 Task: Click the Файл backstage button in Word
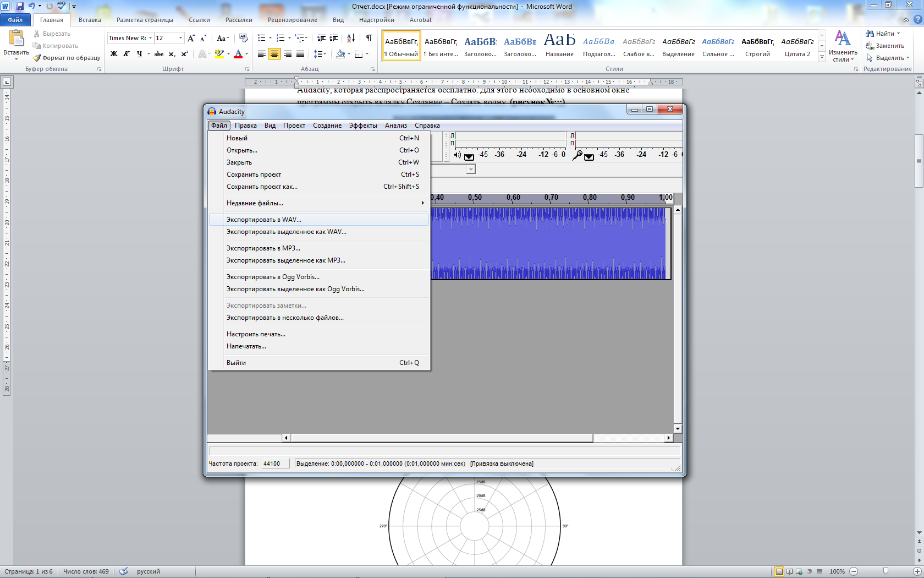[15, 20]
